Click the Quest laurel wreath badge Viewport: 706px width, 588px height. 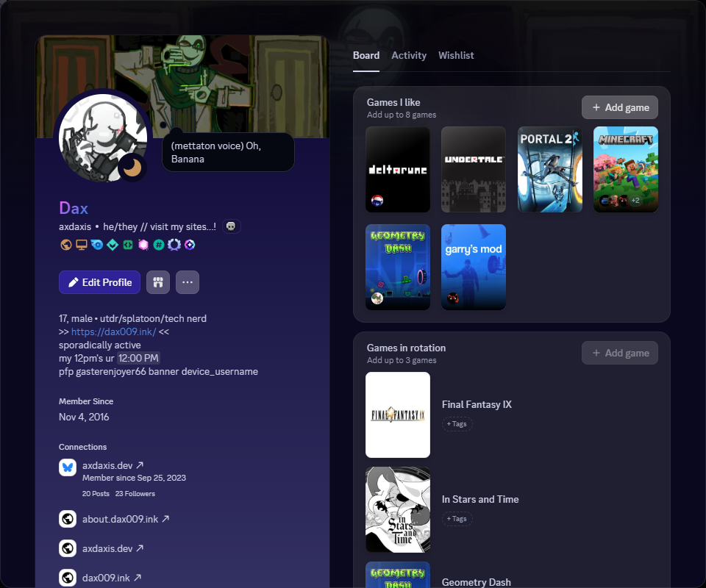pos(174,245)
